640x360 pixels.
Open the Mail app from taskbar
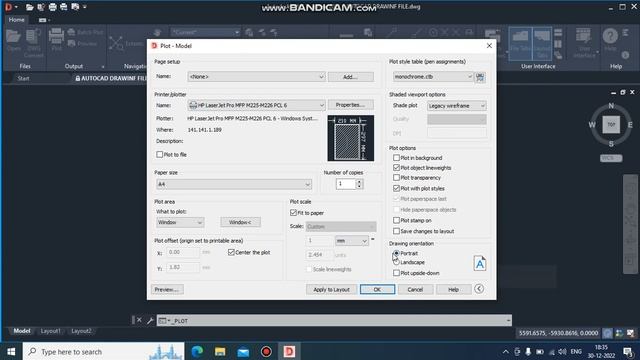click(243, 351)
